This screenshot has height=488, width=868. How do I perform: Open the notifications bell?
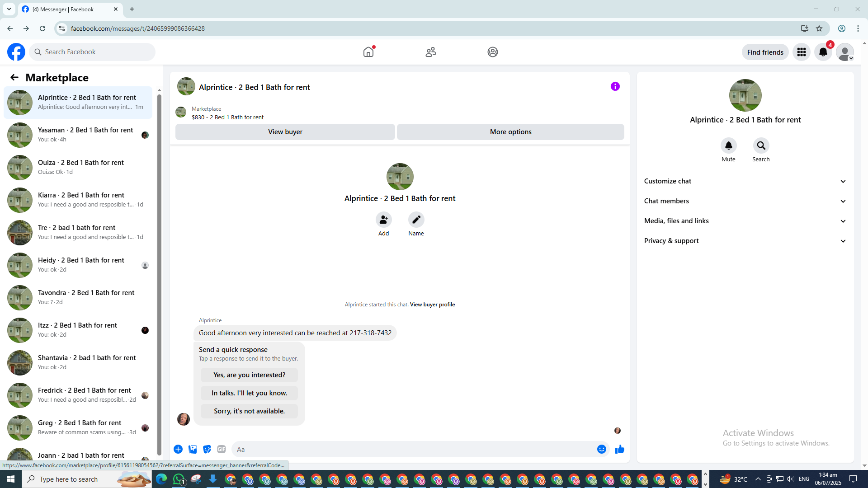tap(823, 52)
